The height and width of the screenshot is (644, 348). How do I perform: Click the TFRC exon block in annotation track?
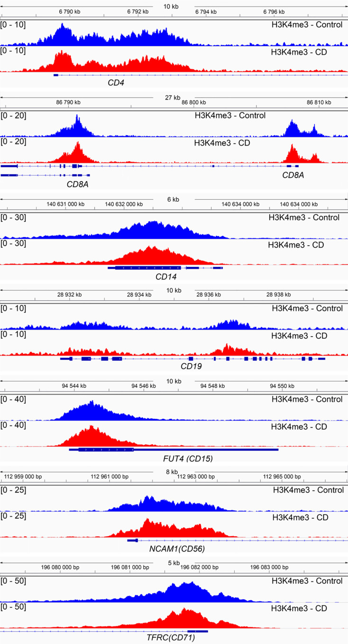pos(198,631)
